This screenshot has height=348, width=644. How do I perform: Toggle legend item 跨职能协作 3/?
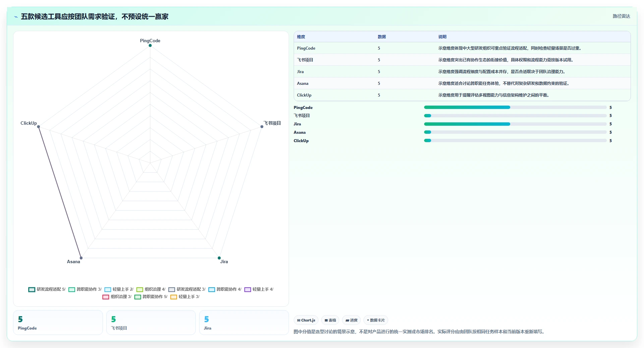[x=85, y=289]
